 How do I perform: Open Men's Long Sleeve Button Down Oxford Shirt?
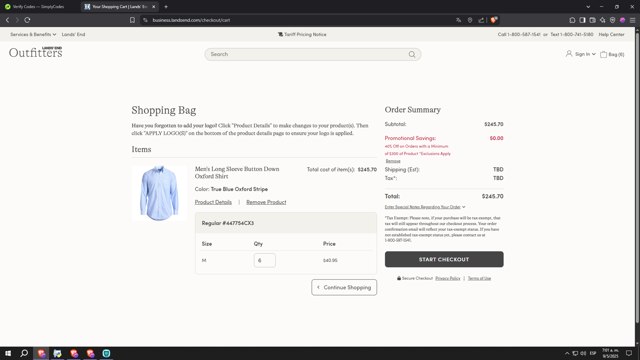237,172
